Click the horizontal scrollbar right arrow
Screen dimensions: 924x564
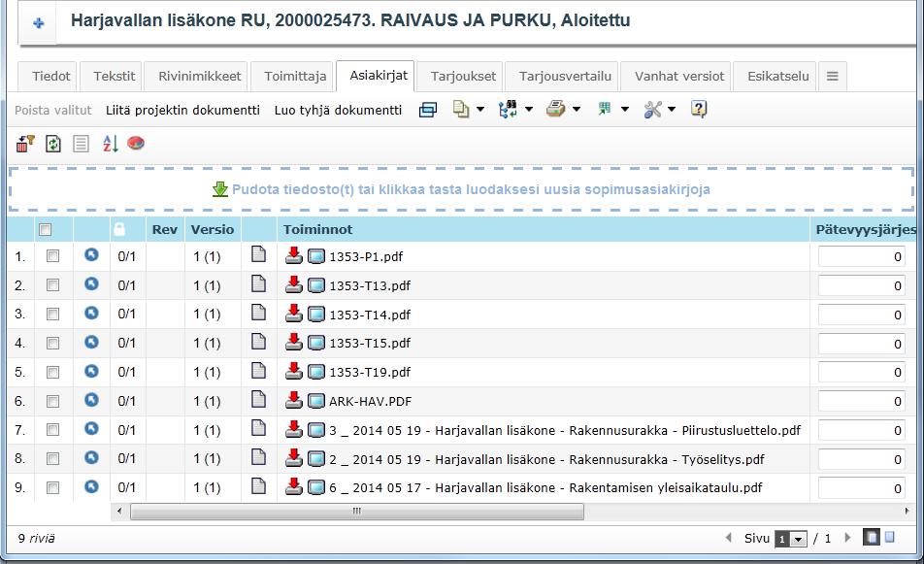(x=907, y=511)
